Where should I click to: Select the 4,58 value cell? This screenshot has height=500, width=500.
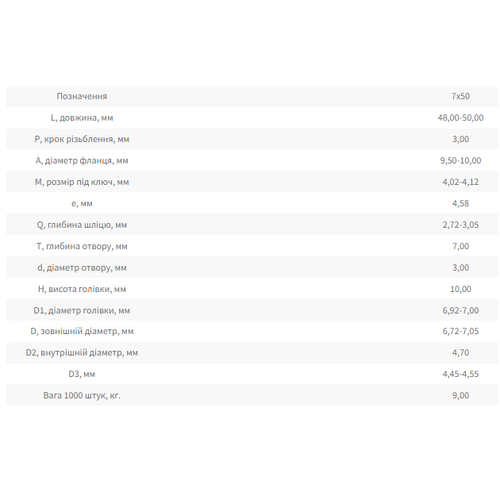[460, 203]
